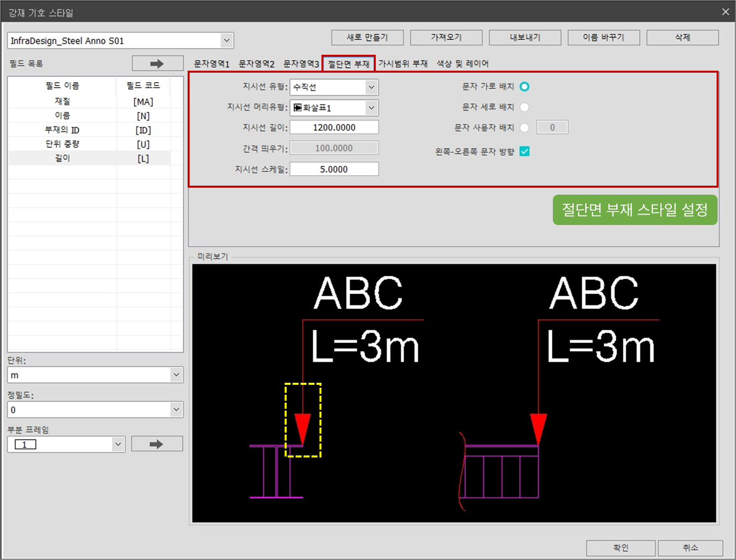Screen dimensions: 736x560
Task: Click the 내보내기 button
Action: coord(525,37)
